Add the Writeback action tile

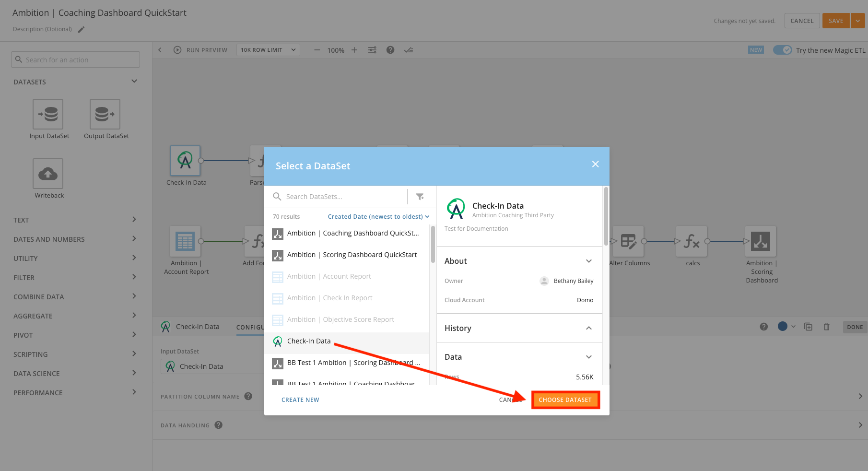click(48, 174)
